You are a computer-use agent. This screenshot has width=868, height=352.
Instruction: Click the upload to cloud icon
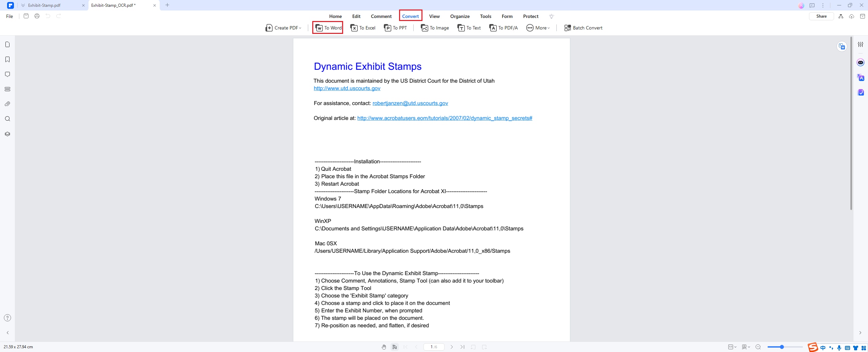pyautogui.click(x=851, y=16)
